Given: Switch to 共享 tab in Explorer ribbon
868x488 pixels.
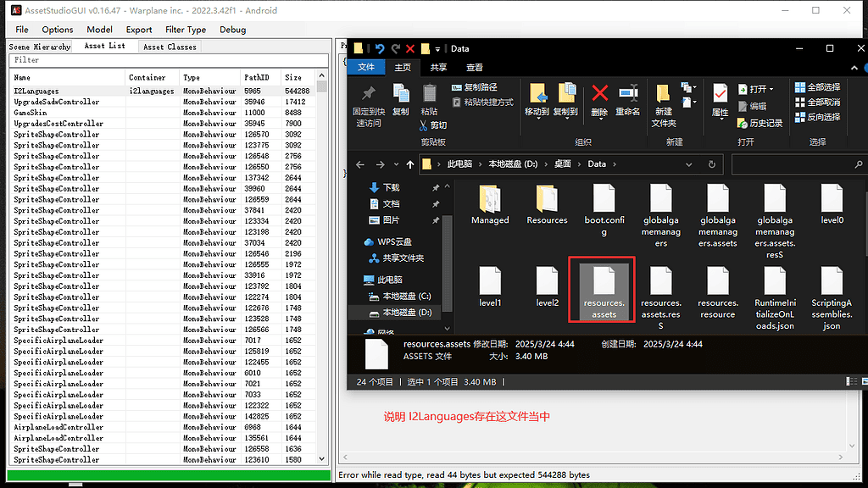Looking at the screenshot, I should [x=438, y=68].
